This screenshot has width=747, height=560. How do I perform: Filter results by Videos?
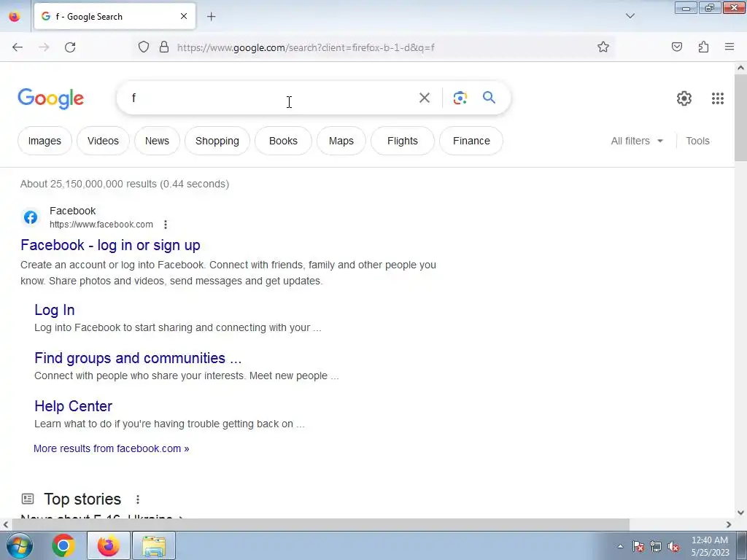[103, 141]
